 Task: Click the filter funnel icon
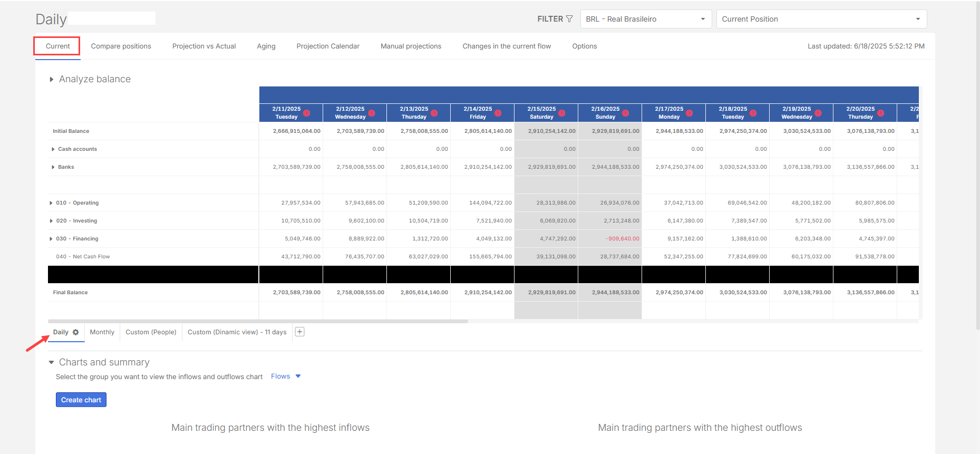pyautogui.click(x=569, y=19)
